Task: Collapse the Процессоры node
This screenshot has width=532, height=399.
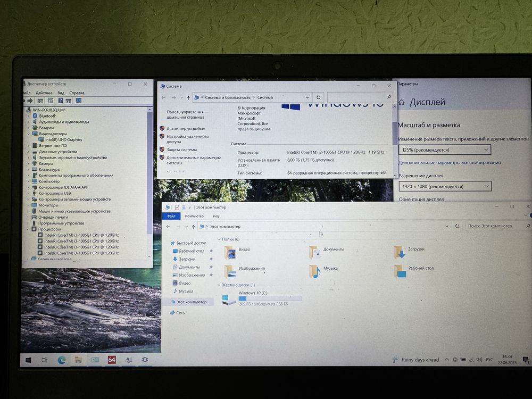Action: tap(29, 229)
